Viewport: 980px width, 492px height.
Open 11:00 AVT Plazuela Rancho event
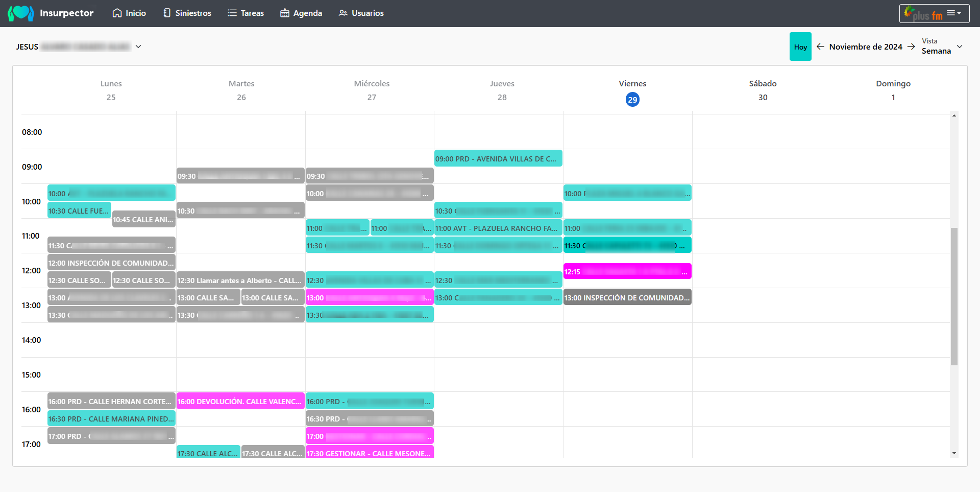[498, 228]
